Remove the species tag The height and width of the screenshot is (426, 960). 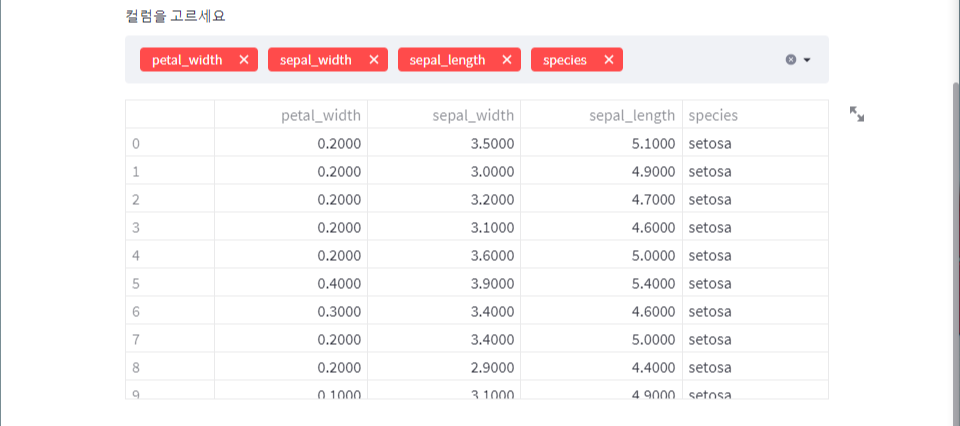pos(609,60)
